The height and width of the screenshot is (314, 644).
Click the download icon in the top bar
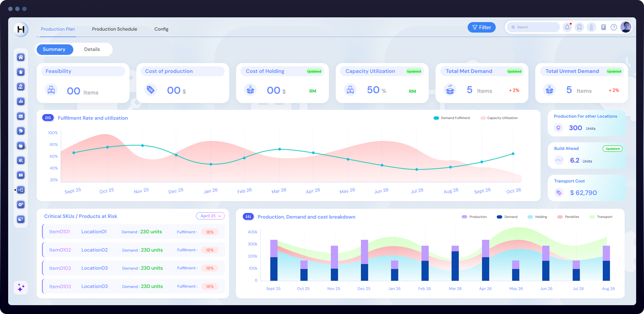592,27
